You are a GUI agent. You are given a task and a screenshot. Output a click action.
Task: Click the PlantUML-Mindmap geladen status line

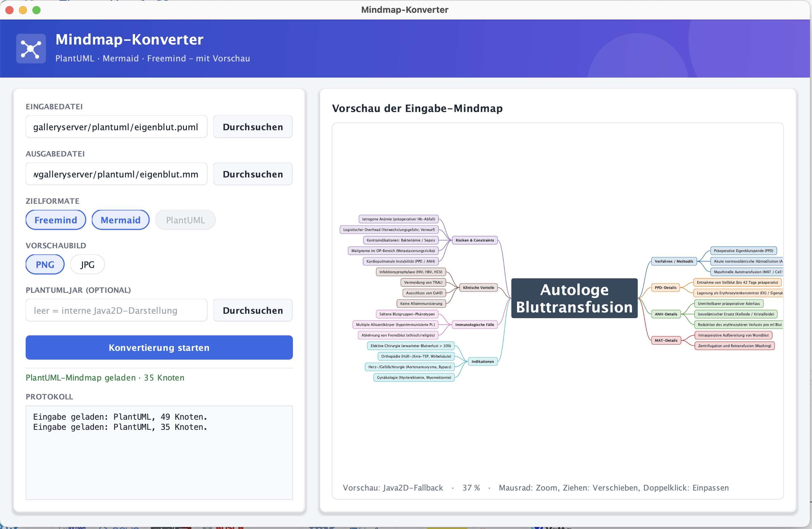coord(105,378)
